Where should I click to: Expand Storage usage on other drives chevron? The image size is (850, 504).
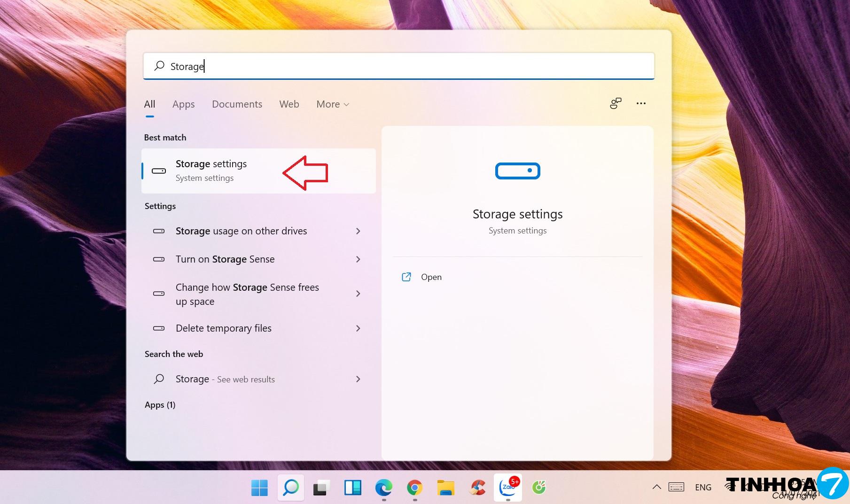(358, 231)
